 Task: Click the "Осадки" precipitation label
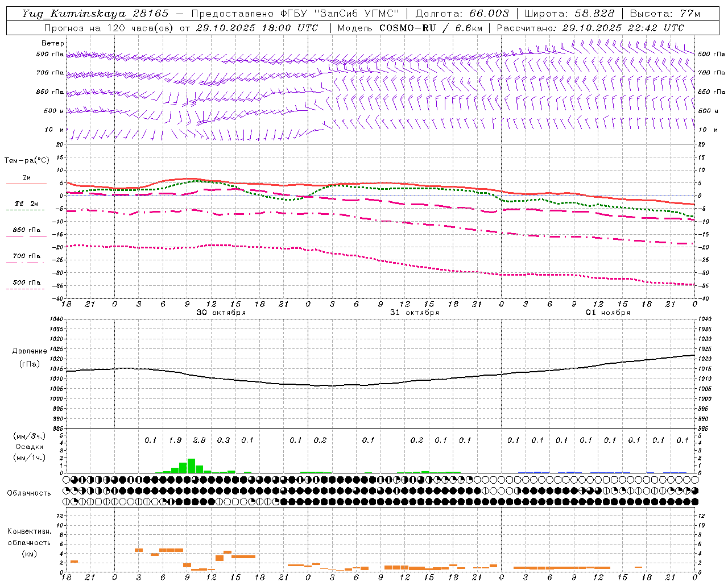(28, 447)
